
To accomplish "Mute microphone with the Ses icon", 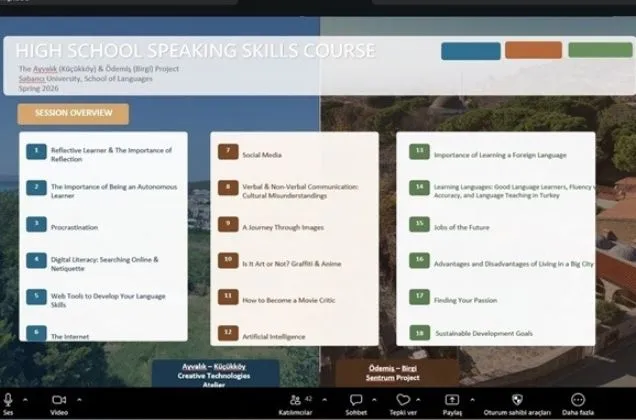I will tap(8, 400).
